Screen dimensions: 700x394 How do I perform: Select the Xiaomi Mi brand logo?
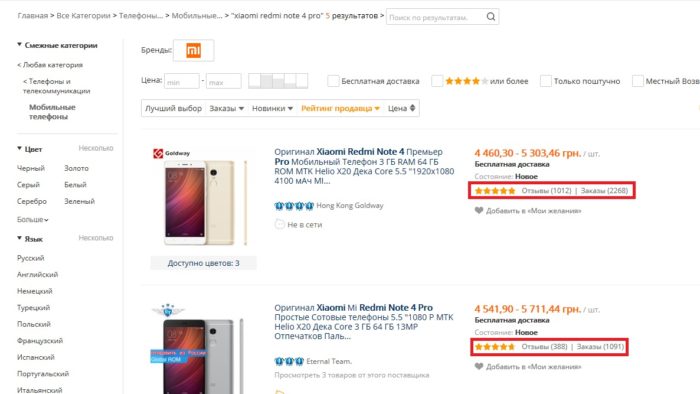(193, 50)
